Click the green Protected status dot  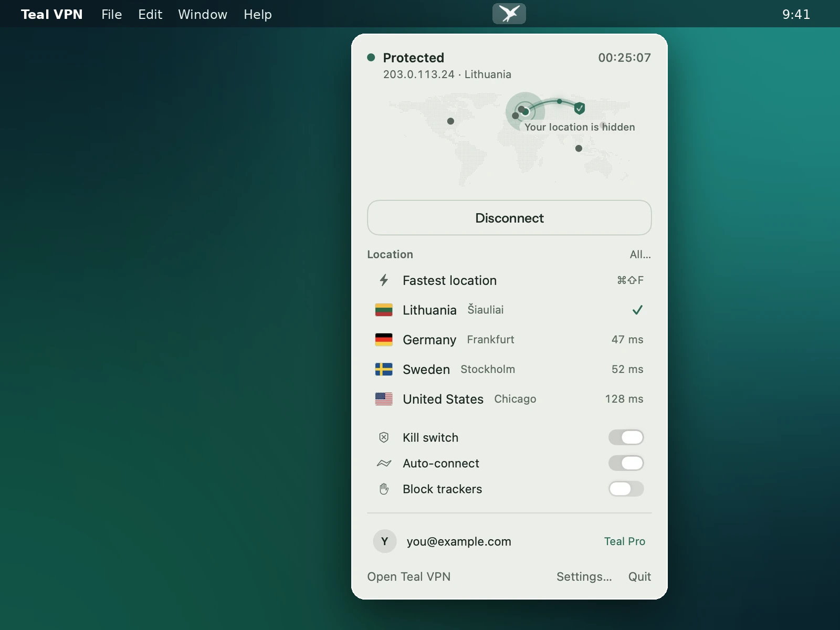371,57
